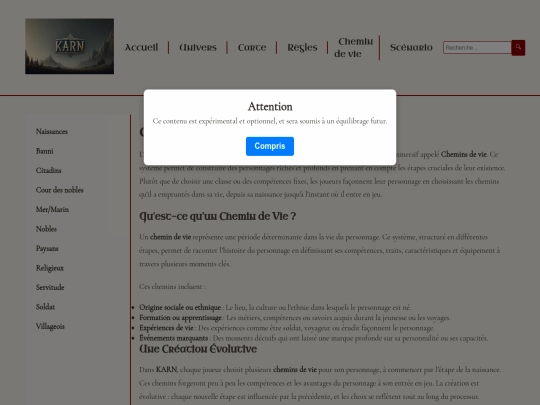Go to Religieux in the sidebar
The image size is (540, 405).
click(x=50, y=268)
